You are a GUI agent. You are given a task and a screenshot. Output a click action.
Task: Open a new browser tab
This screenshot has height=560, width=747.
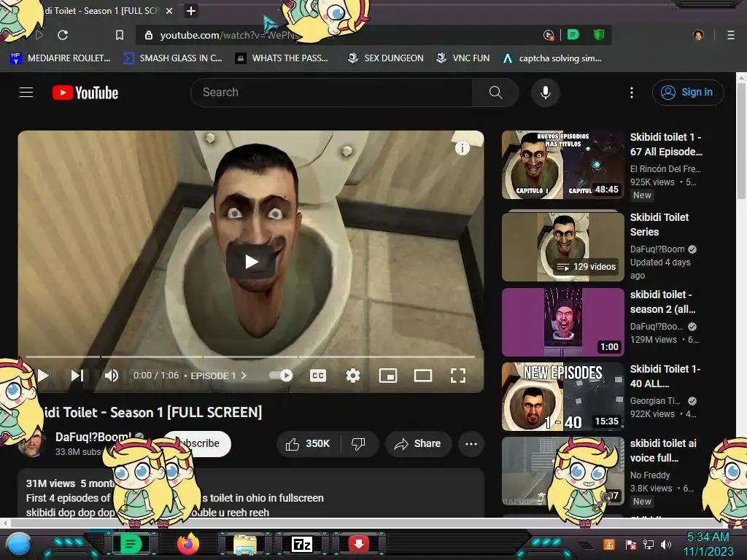191,11
